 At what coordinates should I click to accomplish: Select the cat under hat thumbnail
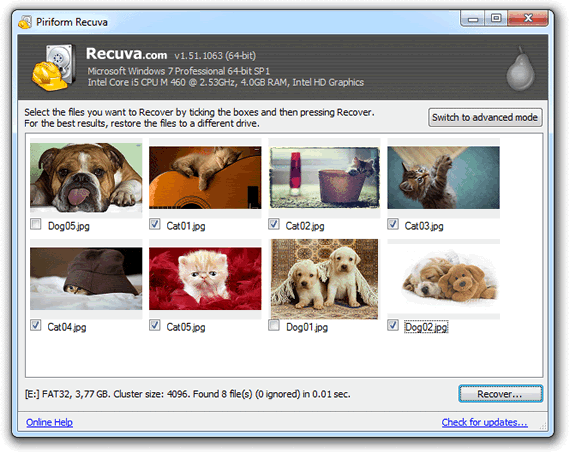(86, 279)
